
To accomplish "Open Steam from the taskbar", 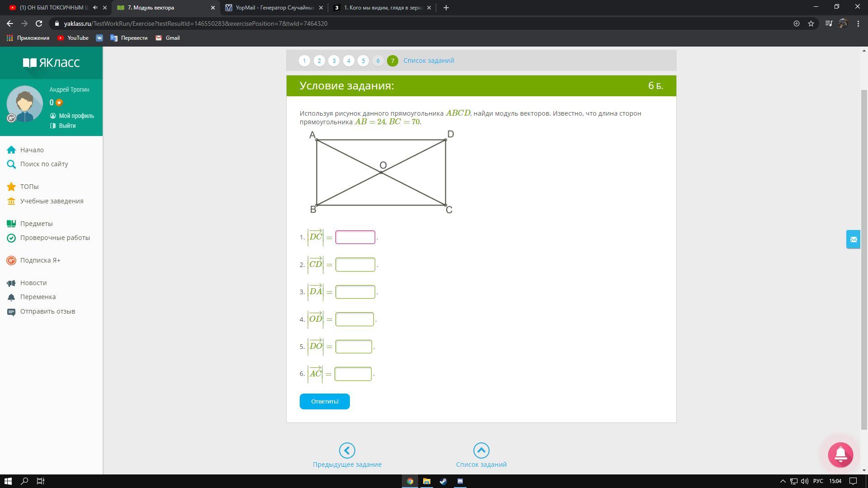I will coord(443,481).
